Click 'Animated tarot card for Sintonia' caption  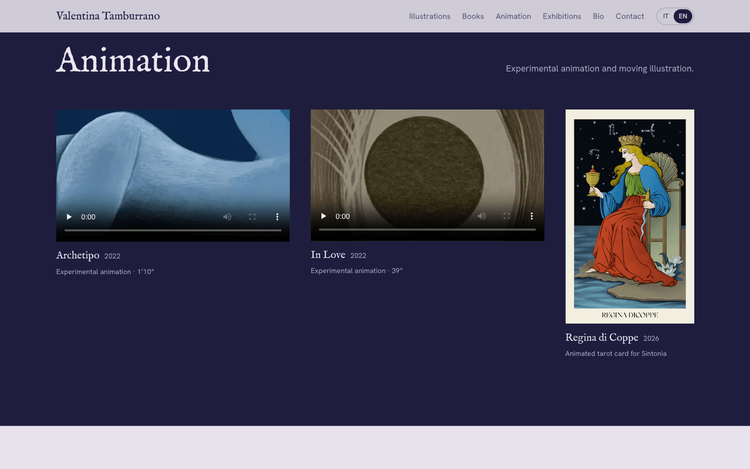(616, 354)
